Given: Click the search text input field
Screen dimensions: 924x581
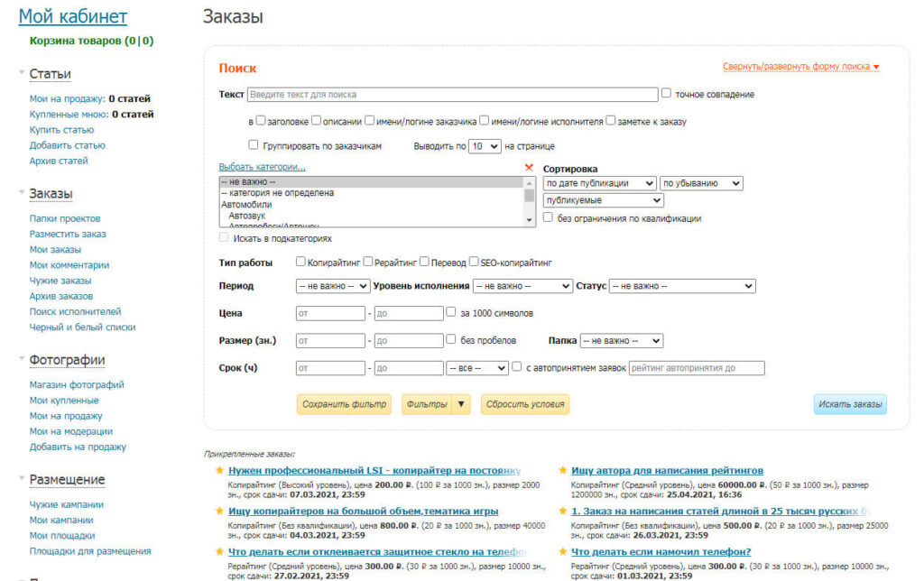Looking at the screenshot, I should coord(451,94).
